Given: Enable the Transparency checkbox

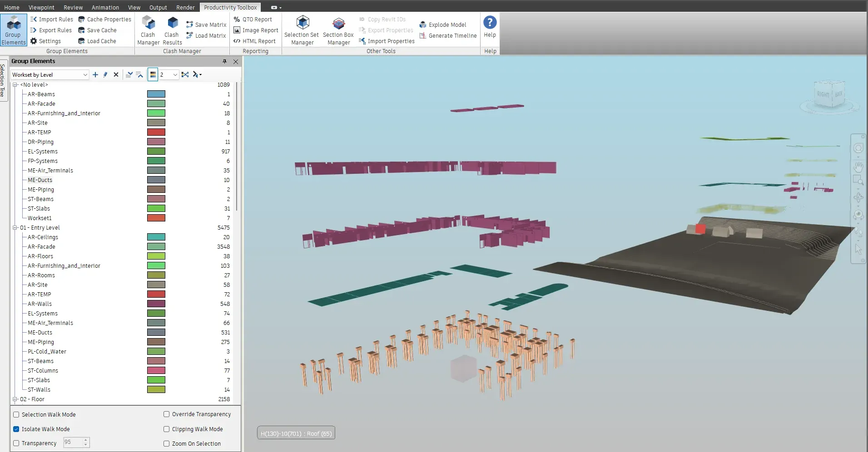Looking at the screenshot, I should (16, 443).
